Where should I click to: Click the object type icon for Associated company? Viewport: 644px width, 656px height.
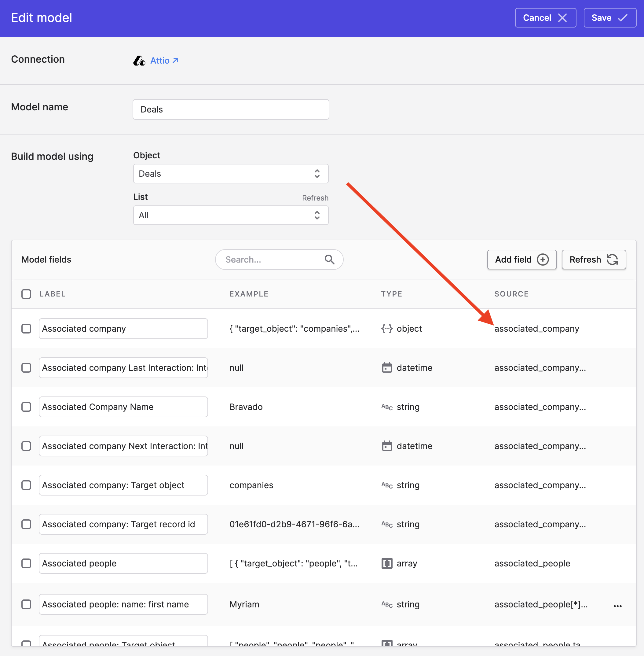(386, 329)
